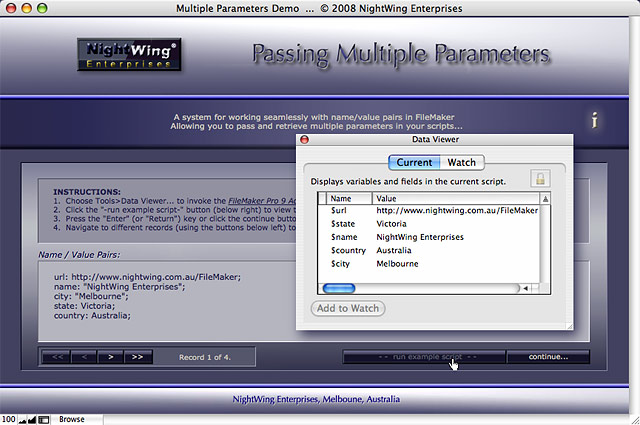Click the value 'NightWing Enterprises' in Data Viewer

click(420, 237)
